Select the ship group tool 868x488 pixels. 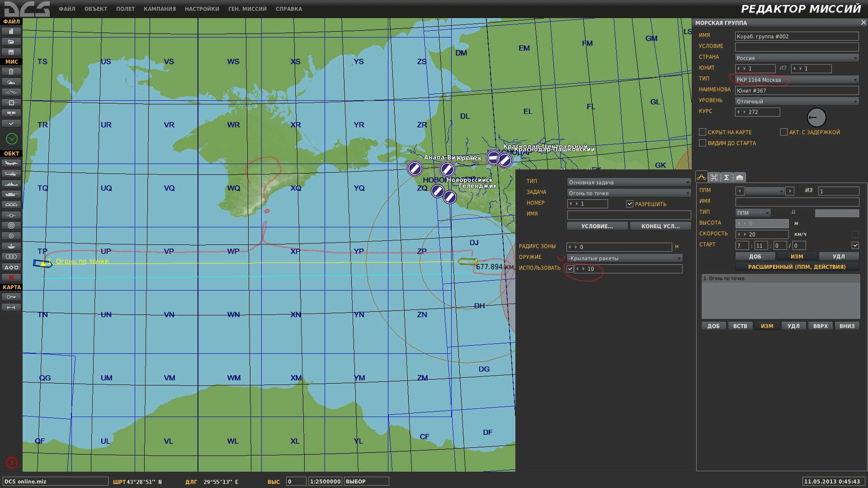coord(11,184)
